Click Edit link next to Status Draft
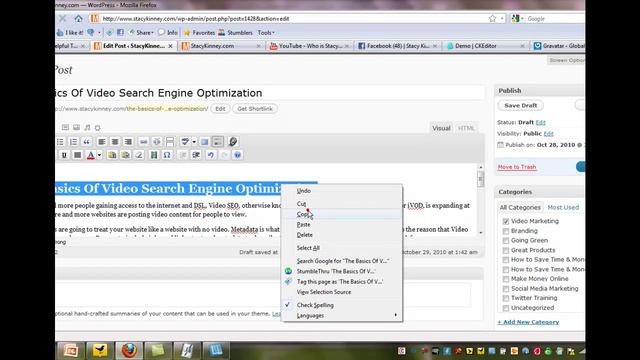The width and height of the screenshot is (640, 360). pos(540,122)
